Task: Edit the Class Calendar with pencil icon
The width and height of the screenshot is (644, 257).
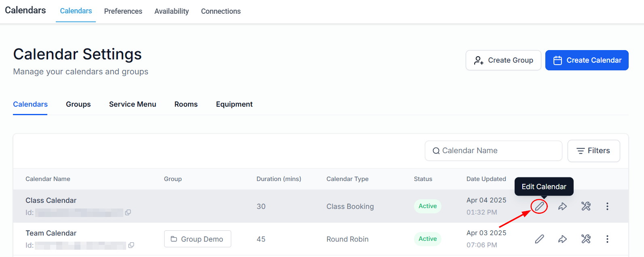Action: tap(539, 206)
